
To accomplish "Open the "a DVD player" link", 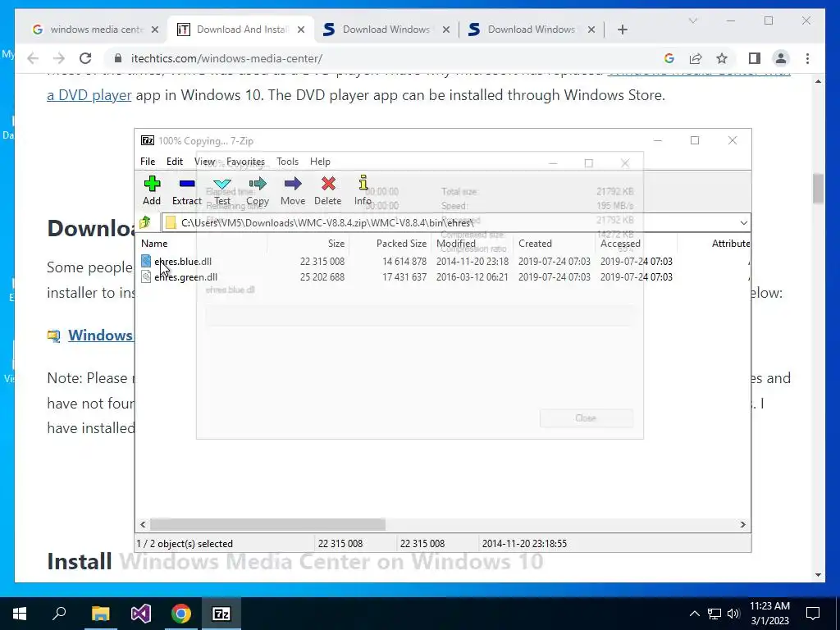I will click(x=89, y=95).
